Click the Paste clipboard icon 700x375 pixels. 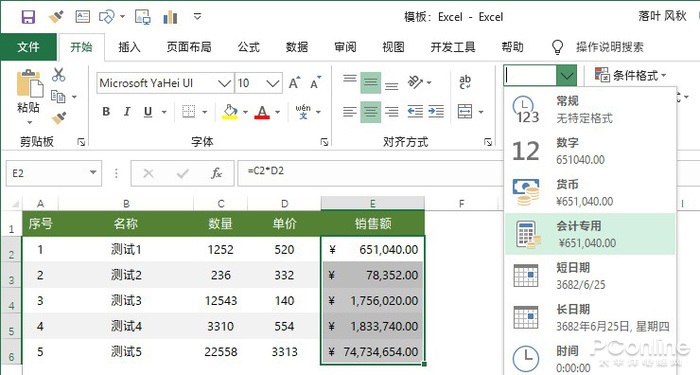[x=29, y=84]
